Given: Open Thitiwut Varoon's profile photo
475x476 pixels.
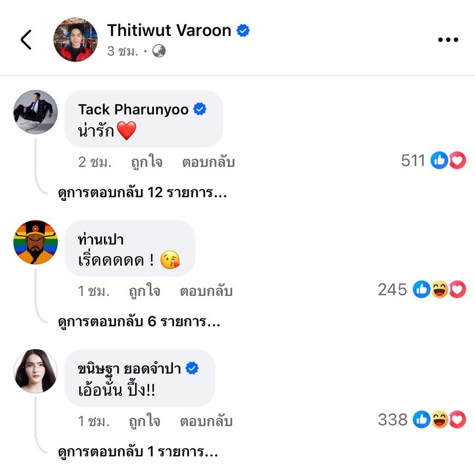Looking at the screenshot, I should point(76,39).
